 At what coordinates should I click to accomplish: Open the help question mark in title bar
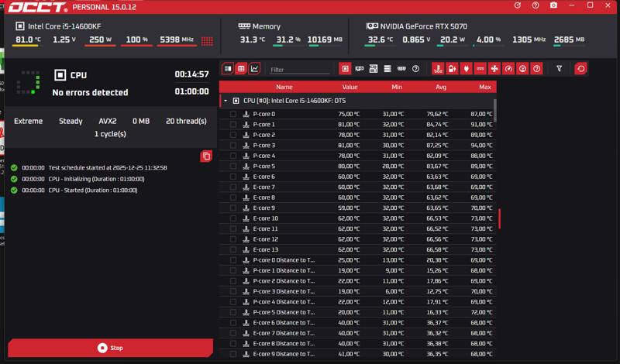536,5
